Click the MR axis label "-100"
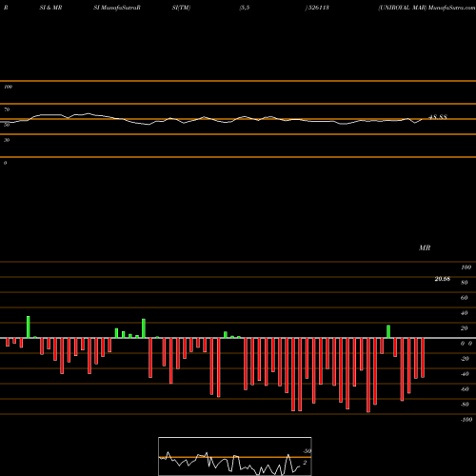The height and width of the screenshot is (476, 476). [466, 420]
